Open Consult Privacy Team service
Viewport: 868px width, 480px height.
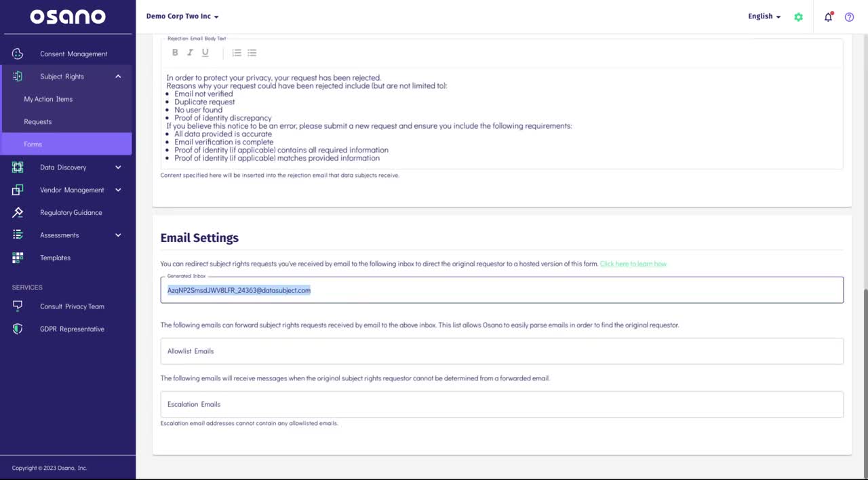point(72,306)
